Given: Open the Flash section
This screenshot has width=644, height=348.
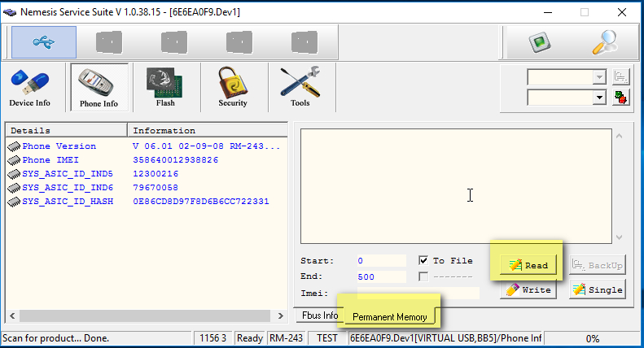Looking at the screenshot, I should [x=165, y=88].
